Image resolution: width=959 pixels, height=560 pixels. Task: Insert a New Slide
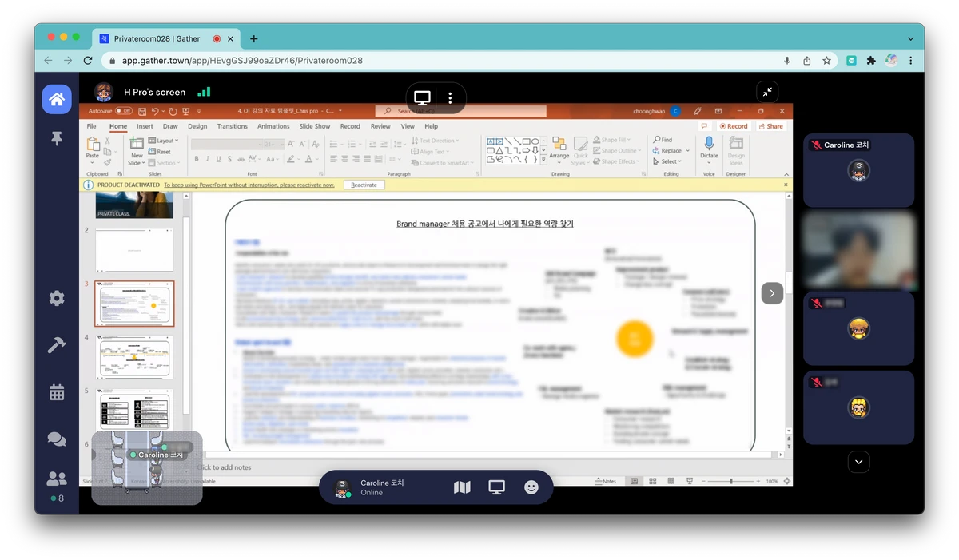[137, 149]
